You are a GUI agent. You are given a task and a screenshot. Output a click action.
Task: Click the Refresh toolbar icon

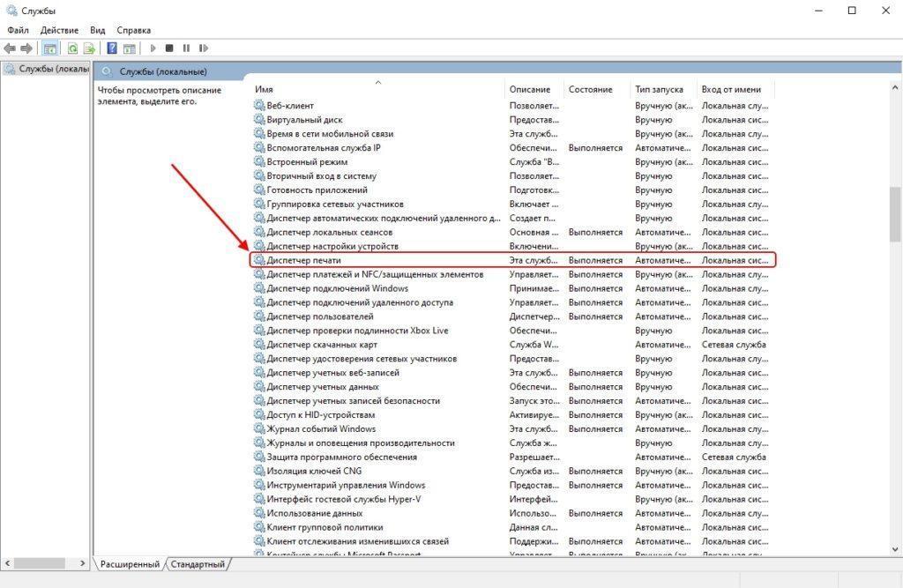click(x=72, y=48)
